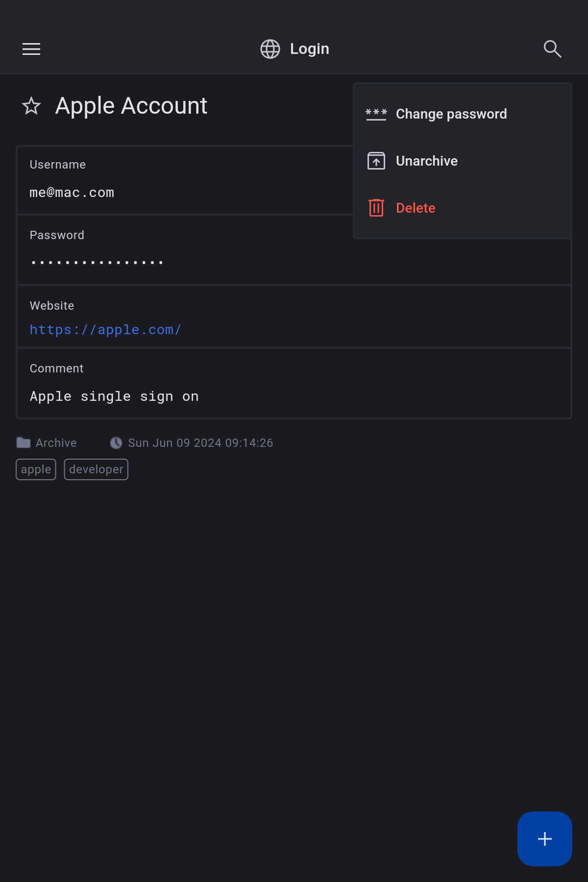The width and height of the screenshot is (588, 882).
Task: Select Change password from the menu
Action: coord(451,114)
